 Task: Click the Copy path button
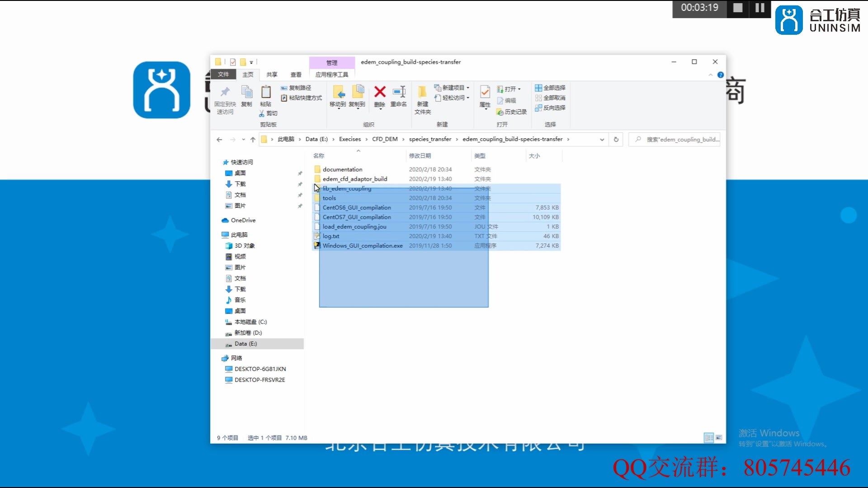coord(296,88)
